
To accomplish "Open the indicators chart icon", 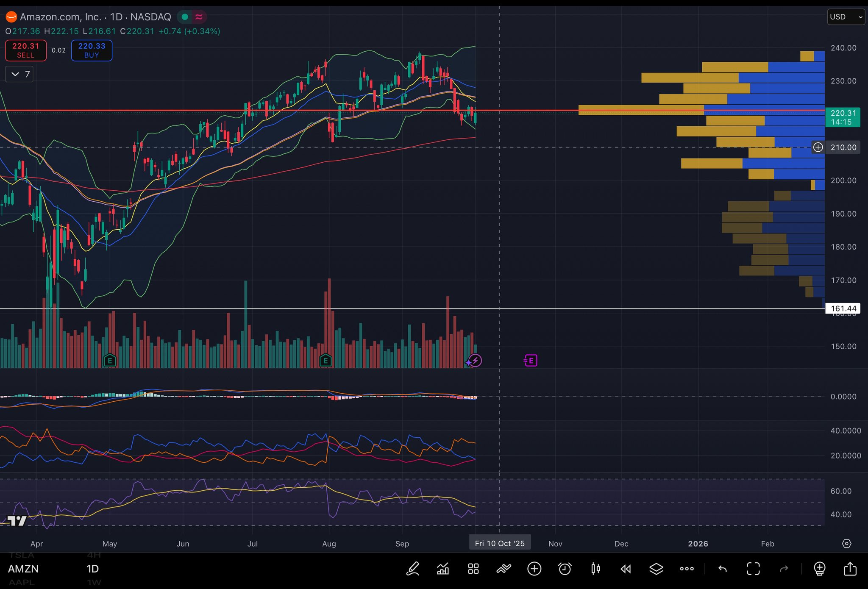I will point(443,569).
